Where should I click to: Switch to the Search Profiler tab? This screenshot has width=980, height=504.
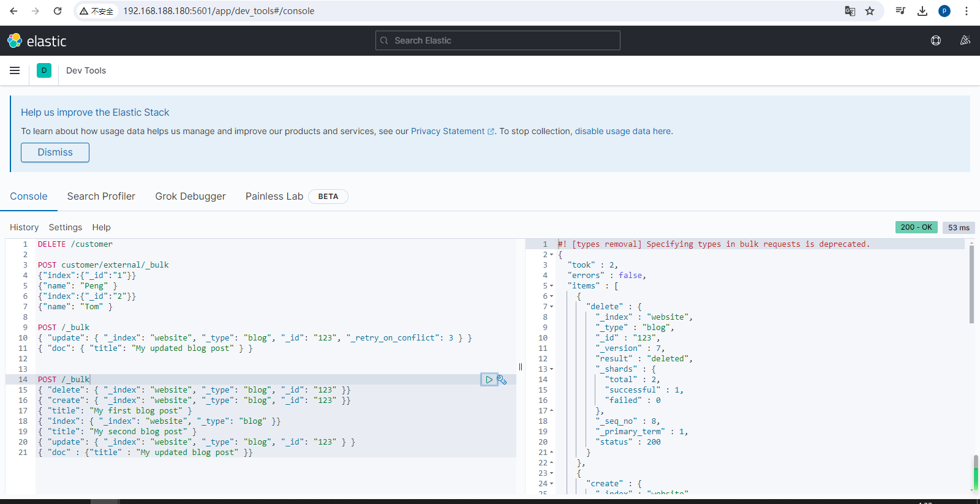101,196
